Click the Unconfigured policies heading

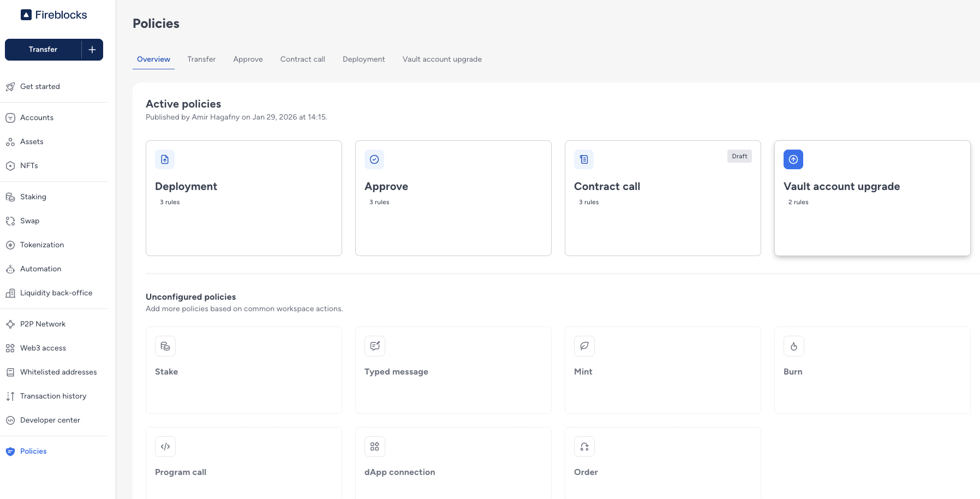point(190,296)
